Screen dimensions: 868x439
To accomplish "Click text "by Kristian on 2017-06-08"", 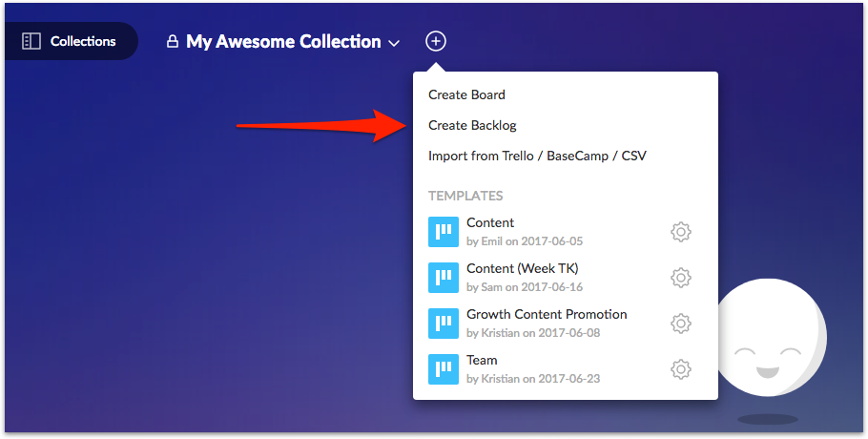I will [533, 333].
